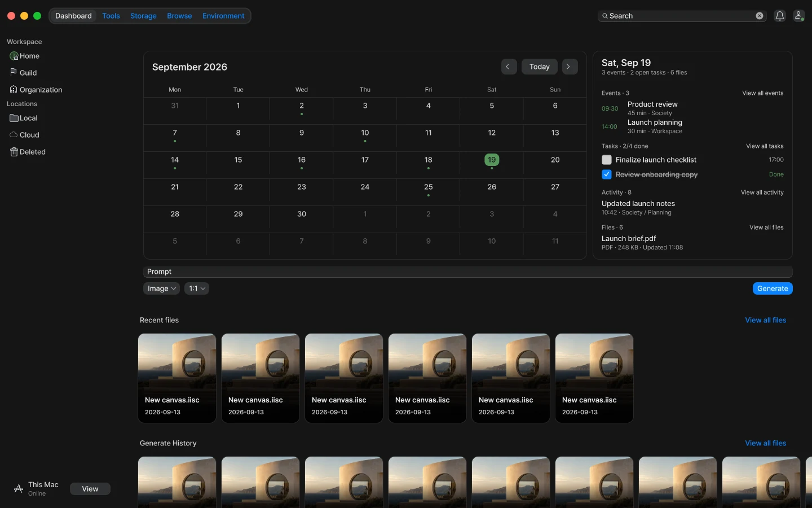The width and height of the screenshot is (812, 508).
Task: Click the Organization building icon
Action: (x=14, y=89)
